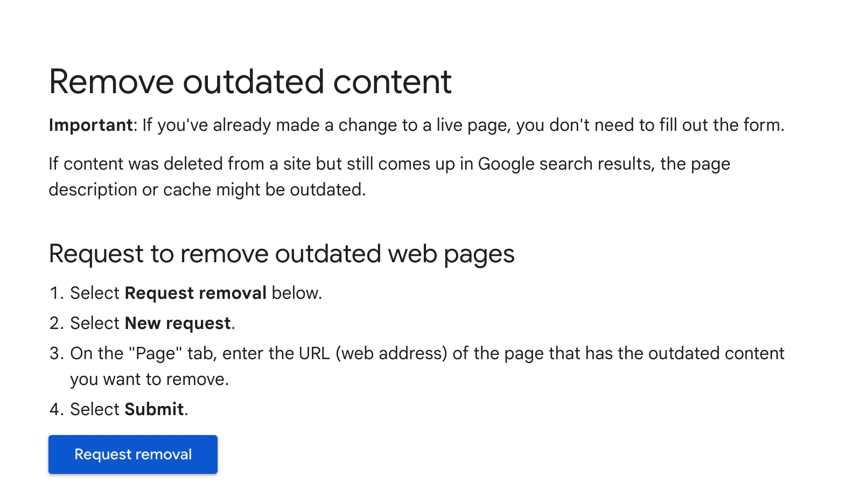Click the bold word Important
This screenshot has width=853, height=504.
click(90, 125)
